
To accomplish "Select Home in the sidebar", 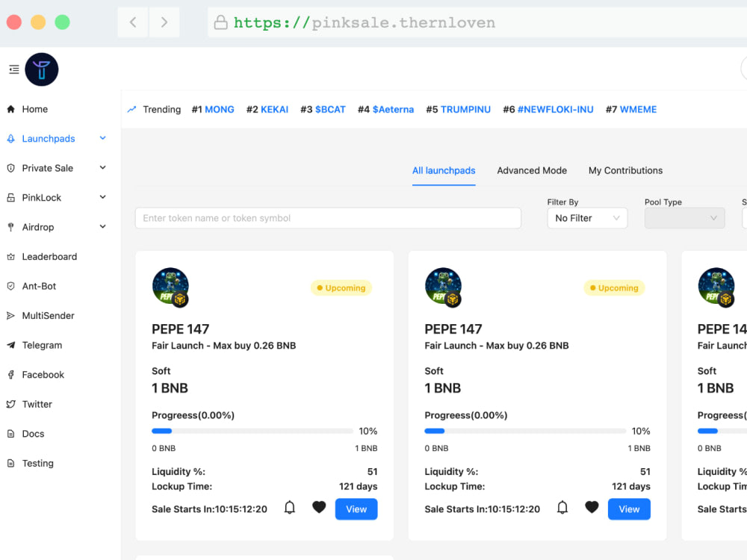I will click(34, 109).
